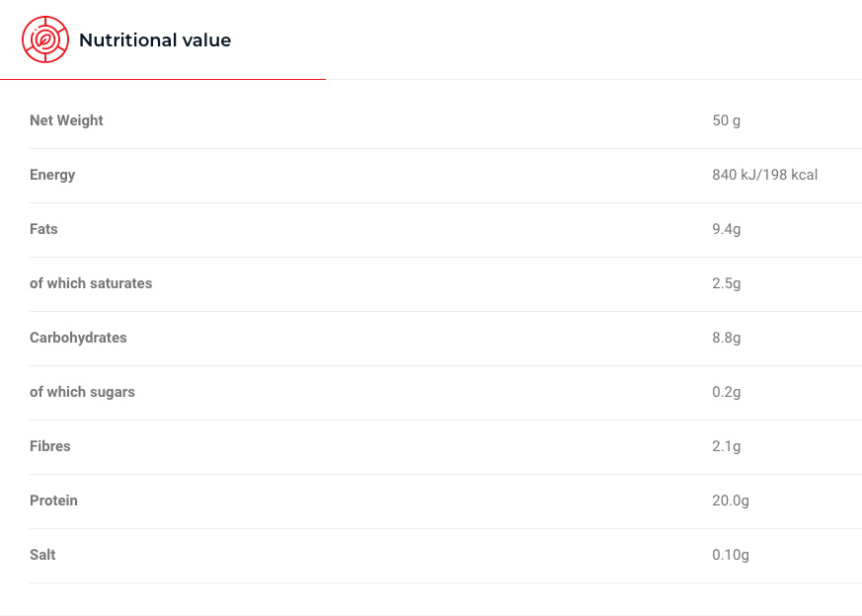Select the 9.4g fats value

pyautogui.click(x=726, y=229)
